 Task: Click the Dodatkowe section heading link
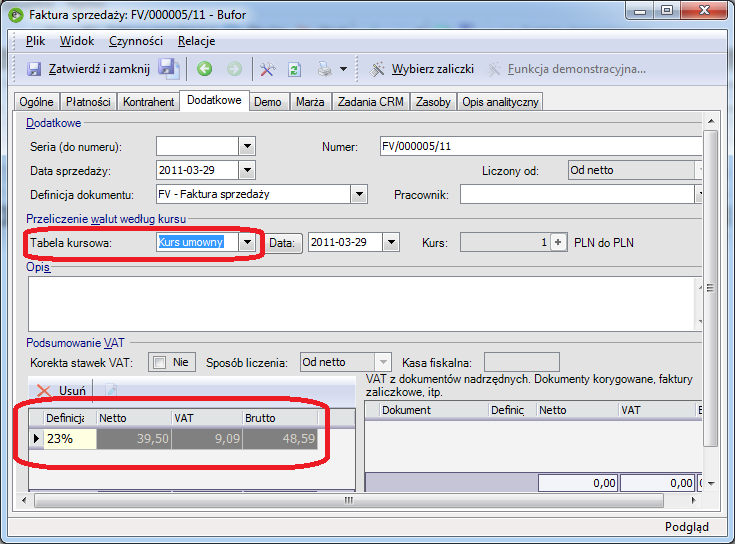pyautogui.click(x=53, y=123)
